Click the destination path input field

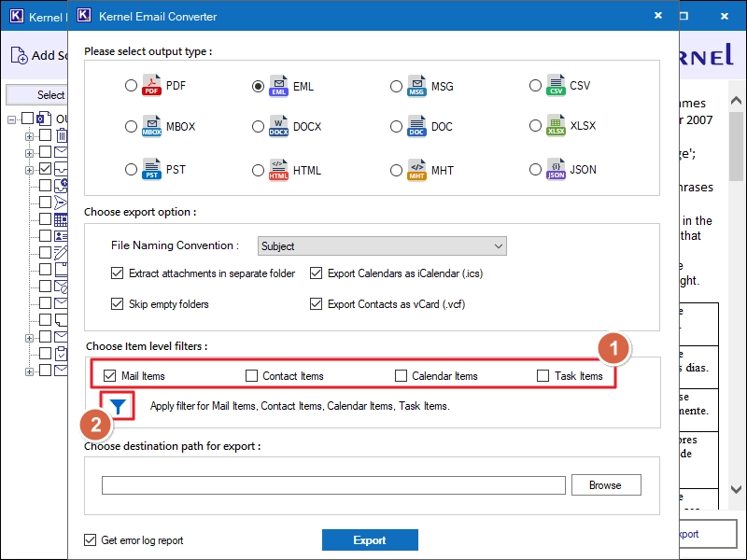(x=333, y=485)
